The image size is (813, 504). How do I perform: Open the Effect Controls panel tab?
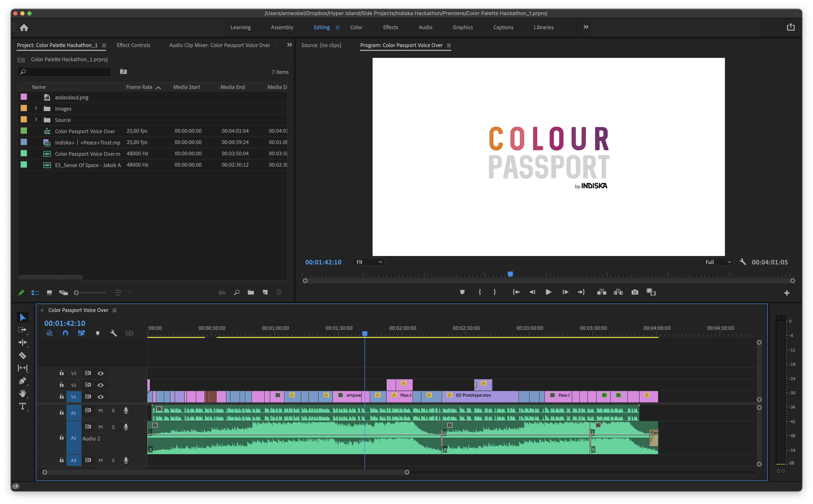coord(133,45)
